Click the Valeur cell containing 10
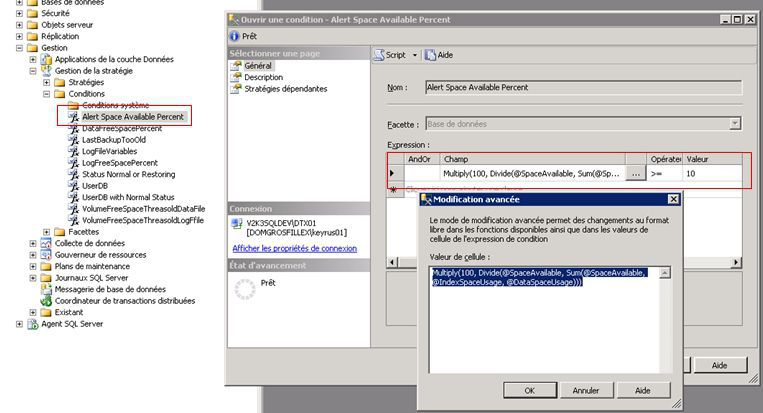 click(712, 174)
